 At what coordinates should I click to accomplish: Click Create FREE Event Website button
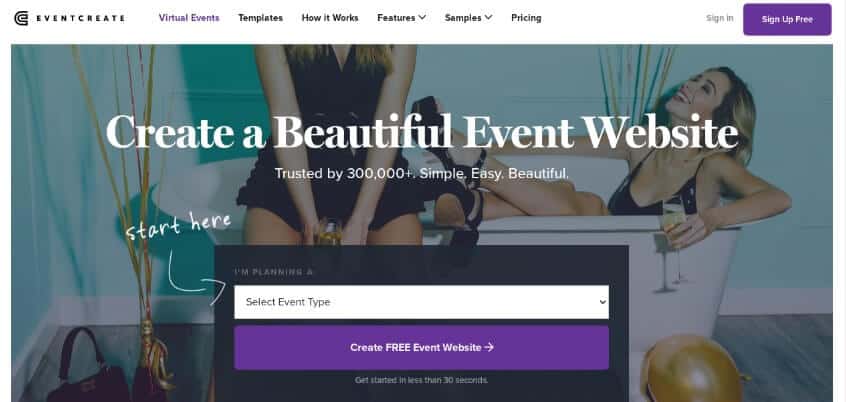coord(421,348)
